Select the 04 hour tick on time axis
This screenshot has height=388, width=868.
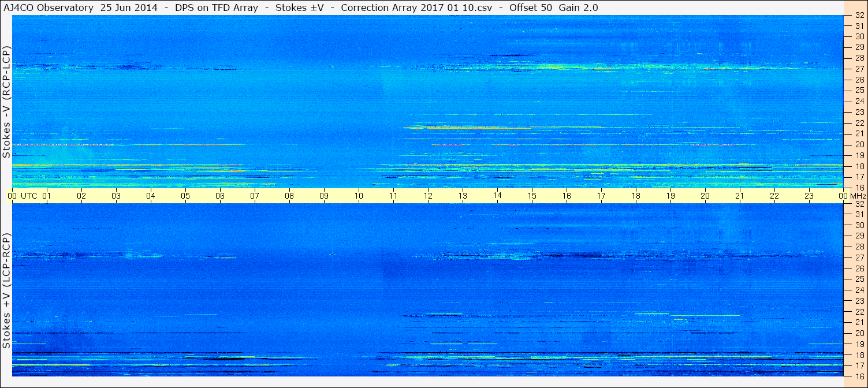tap(151, 196)
